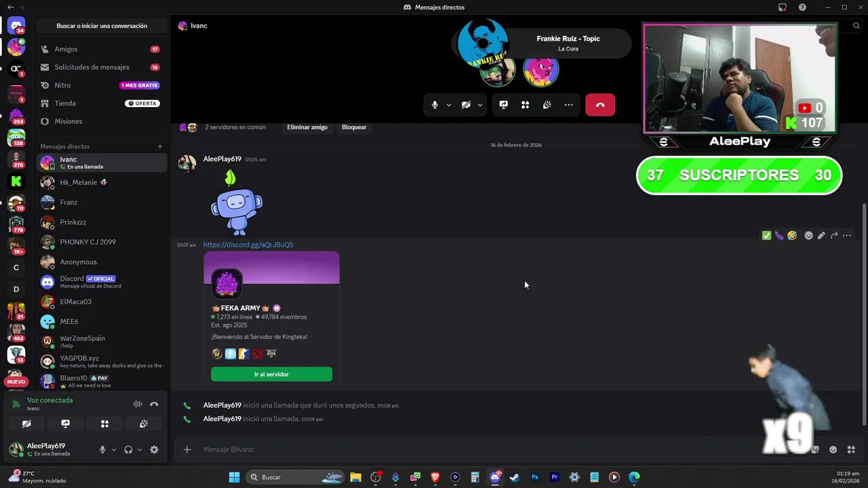Open the Prinkzzz direct message
Screen dimensions: 868x488
[x=102, y=222]
